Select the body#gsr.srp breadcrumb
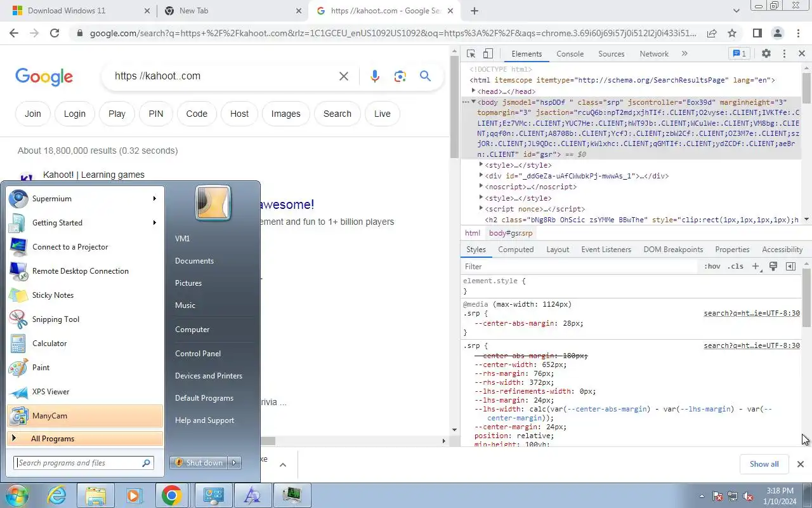 511,233
